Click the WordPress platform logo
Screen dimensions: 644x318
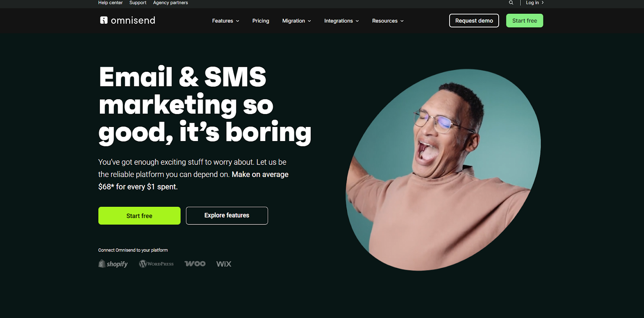point(156,264)
